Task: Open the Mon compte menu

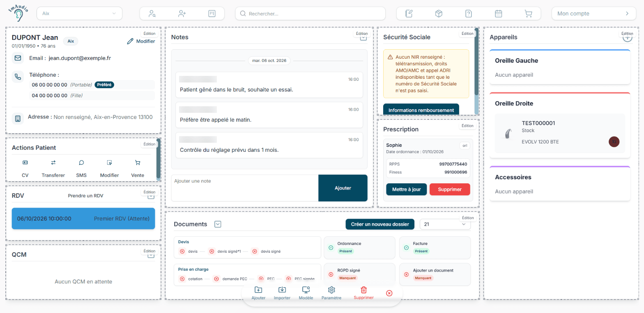Action: [593, 14]
